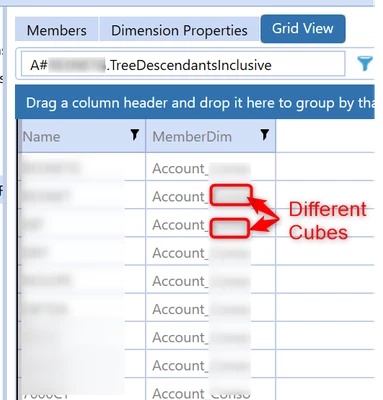Switch to the Members tab

(56, 30)
